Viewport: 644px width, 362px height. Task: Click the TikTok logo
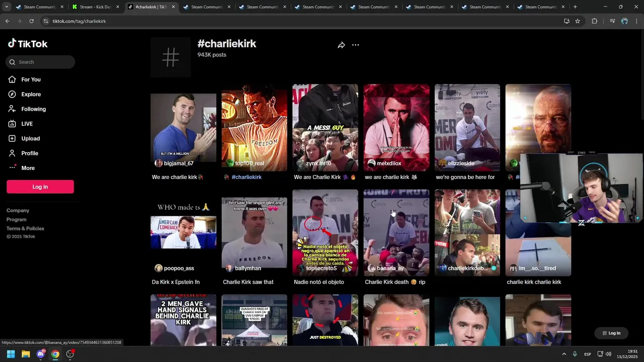pyautogui.click(x=28, y=44)
